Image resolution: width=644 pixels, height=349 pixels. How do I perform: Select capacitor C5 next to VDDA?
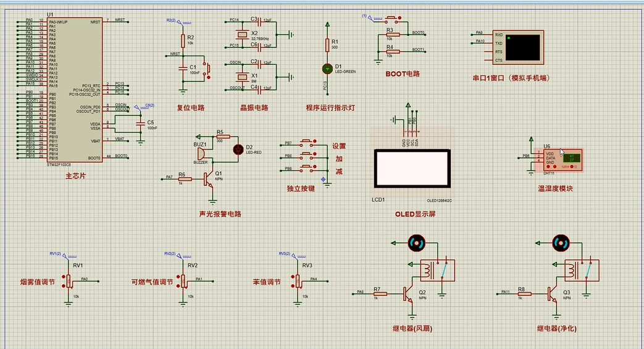click(141, 124)
